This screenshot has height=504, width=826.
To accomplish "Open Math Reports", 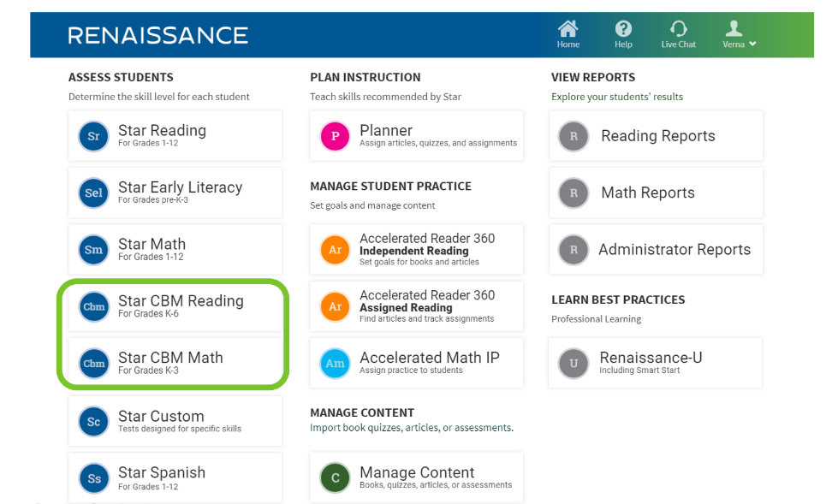I will pos(656,193).
